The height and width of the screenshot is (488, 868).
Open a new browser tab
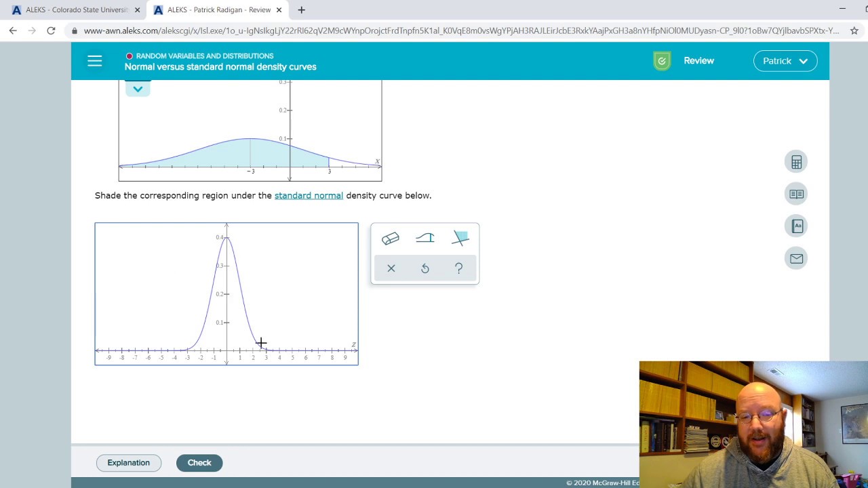pyautogui.click(x=301, y=9)
